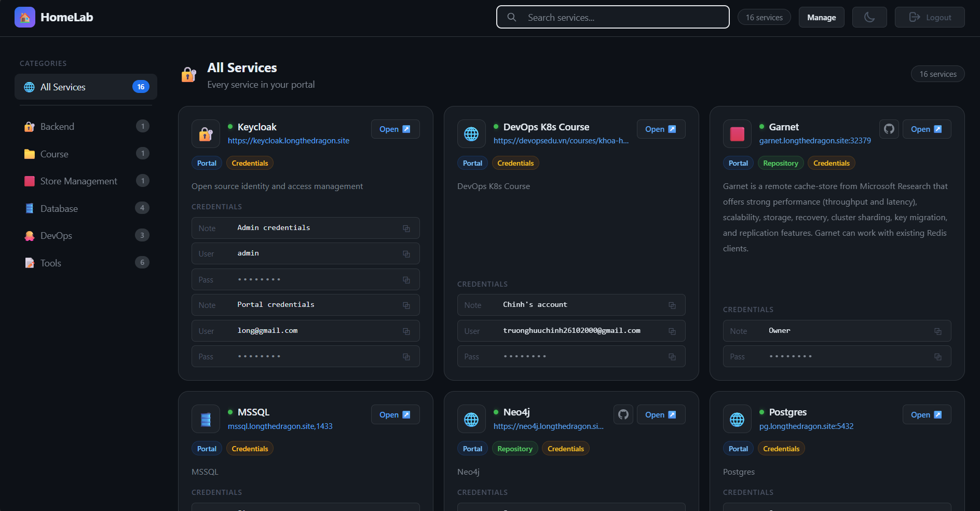Open the Neo4j service
The image size is (980, 511).
click(661, 414)
